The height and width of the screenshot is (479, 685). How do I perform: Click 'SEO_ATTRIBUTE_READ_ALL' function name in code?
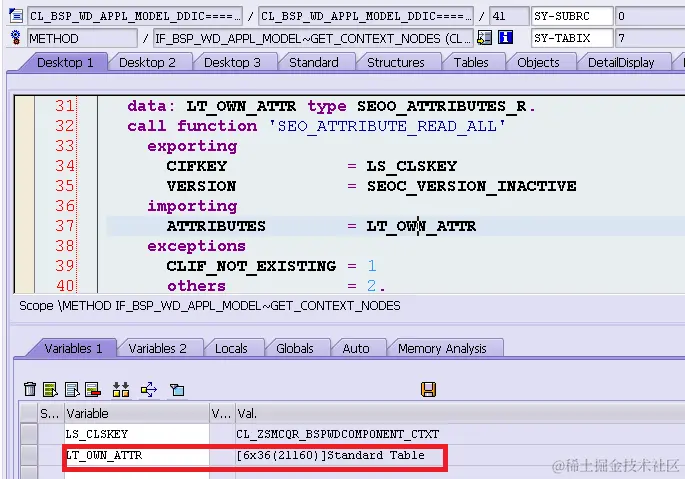click(387, 126)
